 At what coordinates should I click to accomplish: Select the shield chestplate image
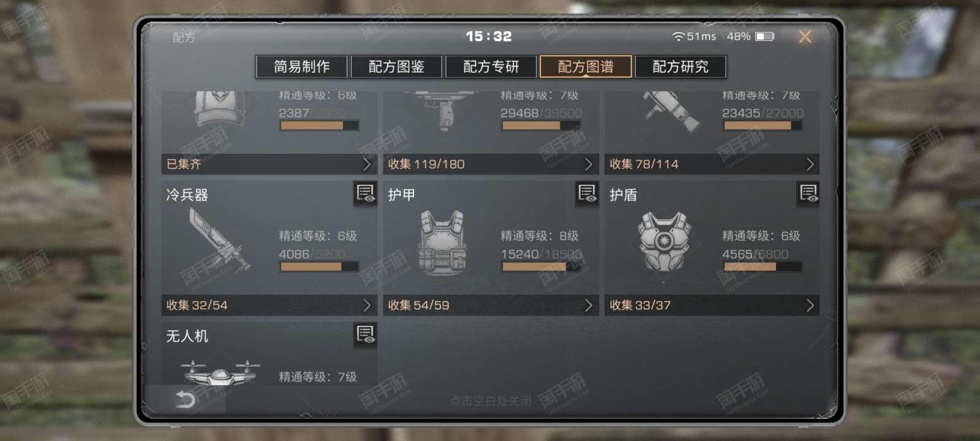click(663, 242)
